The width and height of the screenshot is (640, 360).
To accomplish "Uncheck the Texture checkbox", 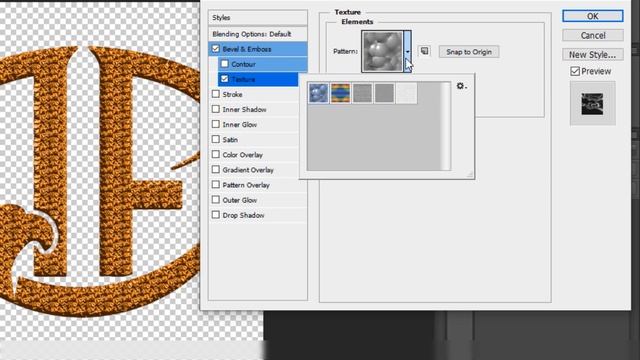I will tap(224, 79).
